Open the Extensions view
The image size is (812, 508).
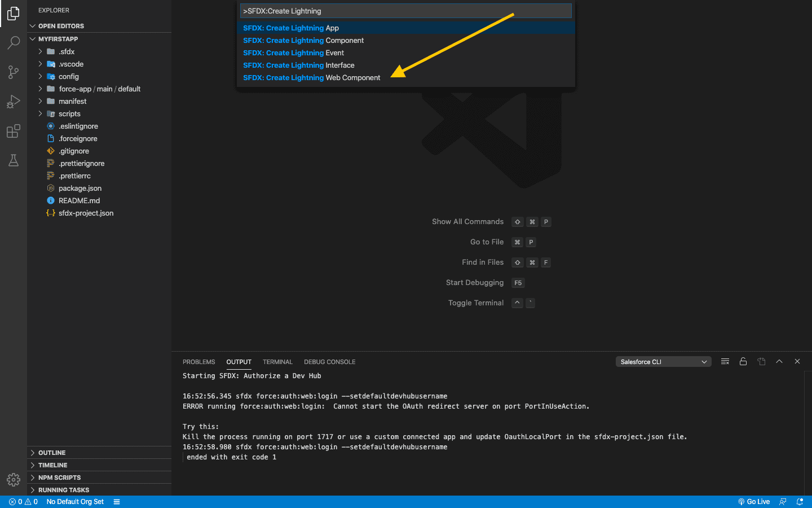point(14,131)
